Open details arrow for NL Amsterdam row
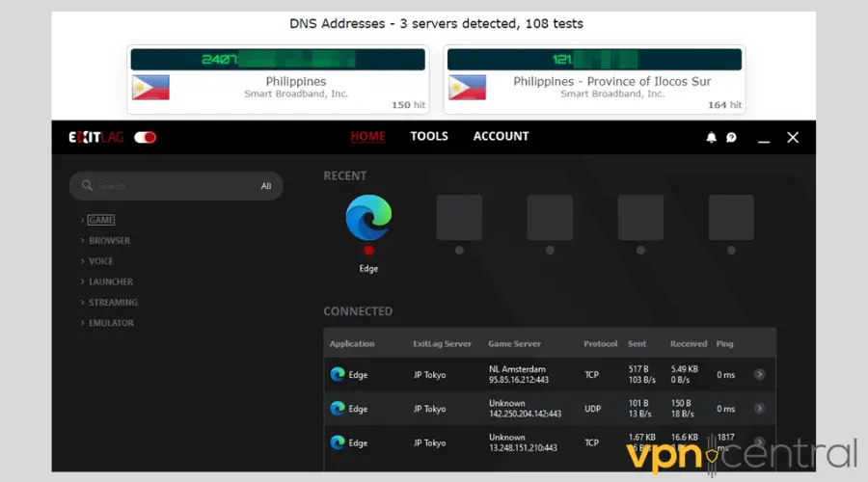 pos(760,375)
